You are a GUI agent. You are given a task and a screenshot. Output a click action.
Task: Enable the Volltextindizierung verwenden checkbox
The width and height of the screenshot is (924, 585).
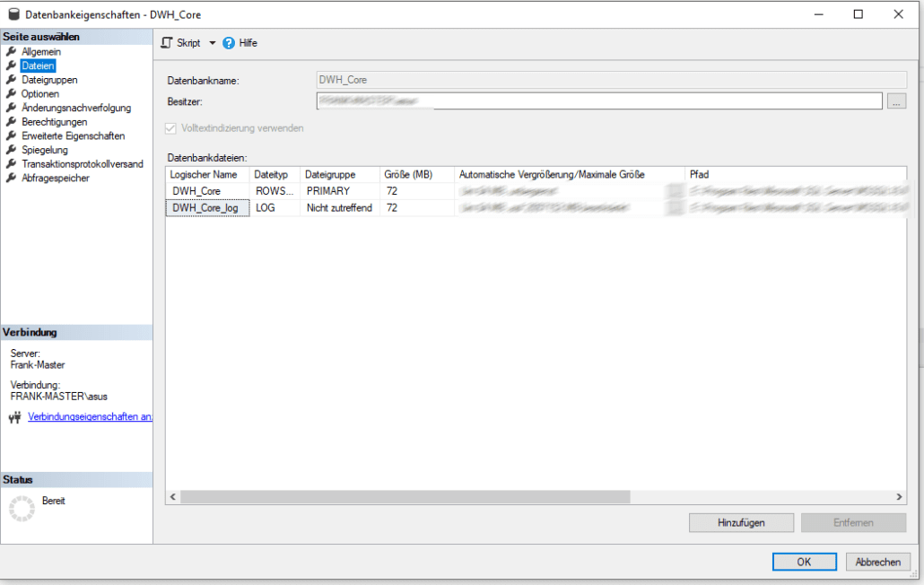coord(170,128)
